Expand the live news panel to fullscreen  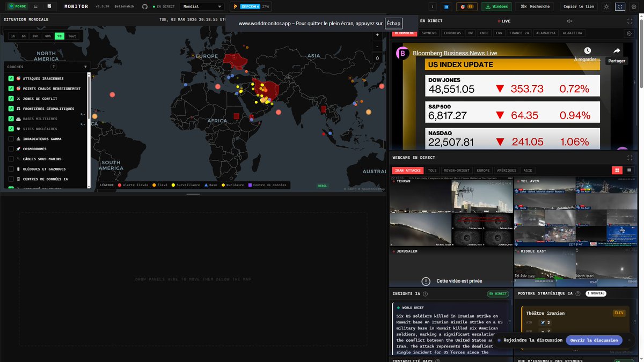click(x=630, y=21)
